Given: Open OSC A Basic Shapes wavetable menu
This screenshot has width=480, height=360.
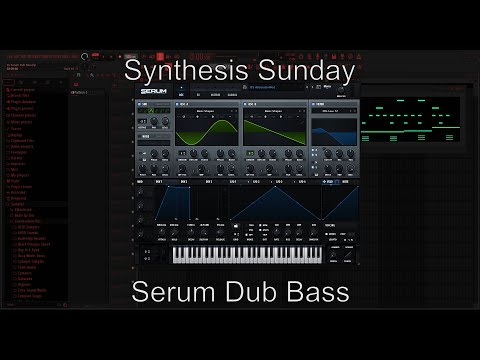Looking at the screenshot, I should 205,111.
